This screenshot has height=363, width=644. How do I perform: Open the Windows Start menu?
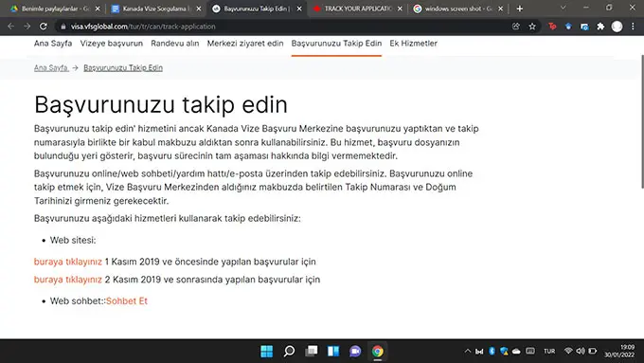(266, 352)
